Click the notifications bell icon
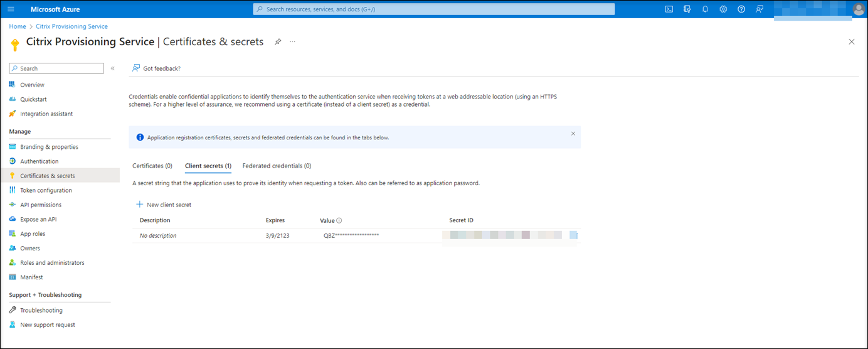868x349 pixels. [x=705, y=9]
